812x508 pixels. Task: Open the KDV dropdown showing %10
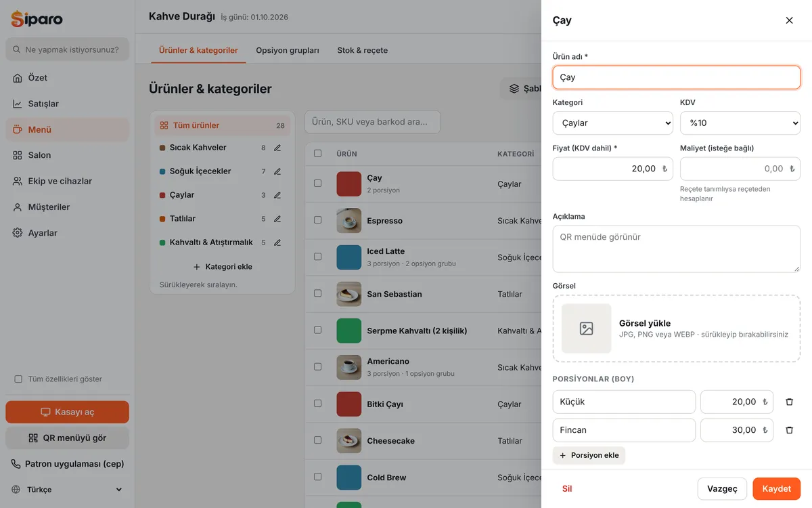pos(740,123)
